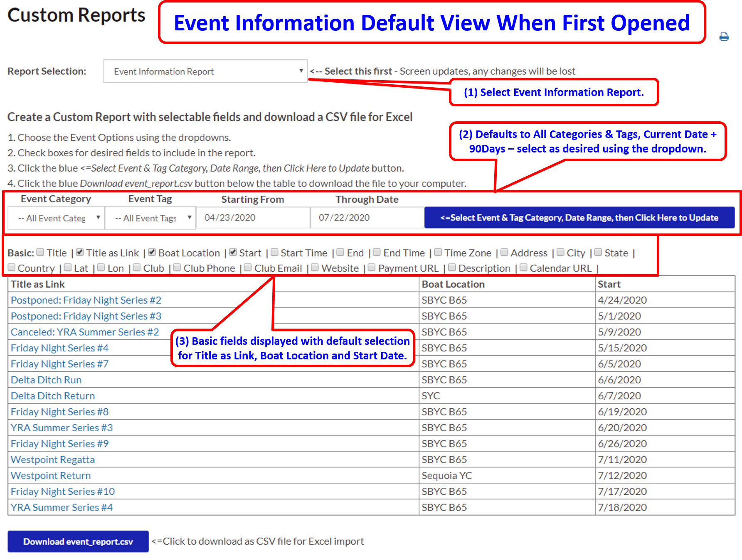The height and width of the screenshot is (560, 742).
Task: Check the Title checkbox
Action: pyautogui.click(x=40, y=252)
